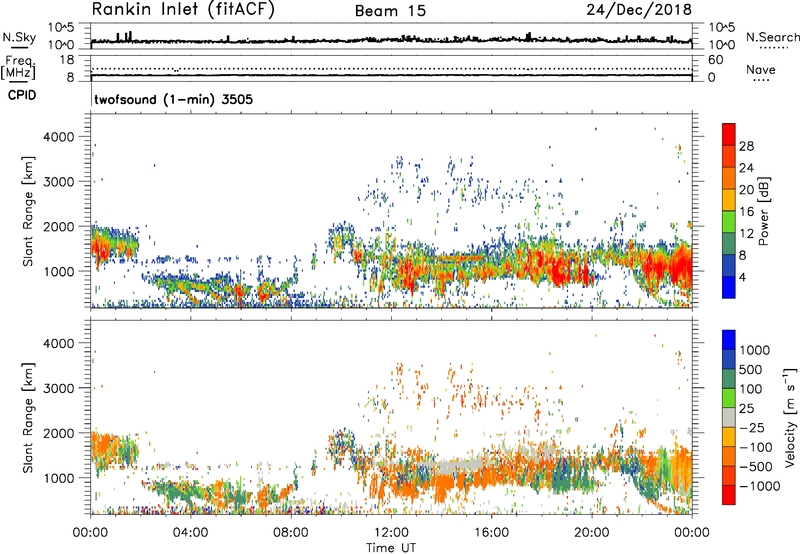Viewport: 800px width, 554px height.
Task: Click the 60 tick on the Nave axis
Action: pyautogui.click(x=715, y=60)
